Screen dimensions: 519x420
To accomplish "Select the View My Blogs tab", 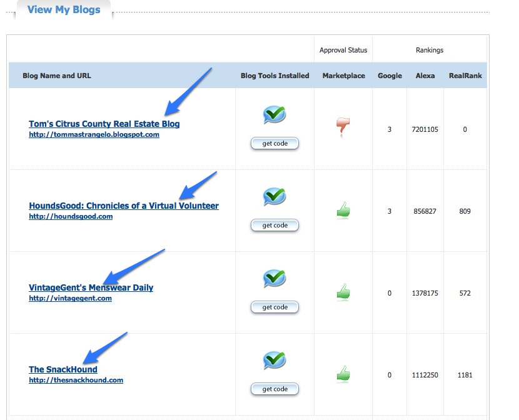I will [x=64, y=9].
